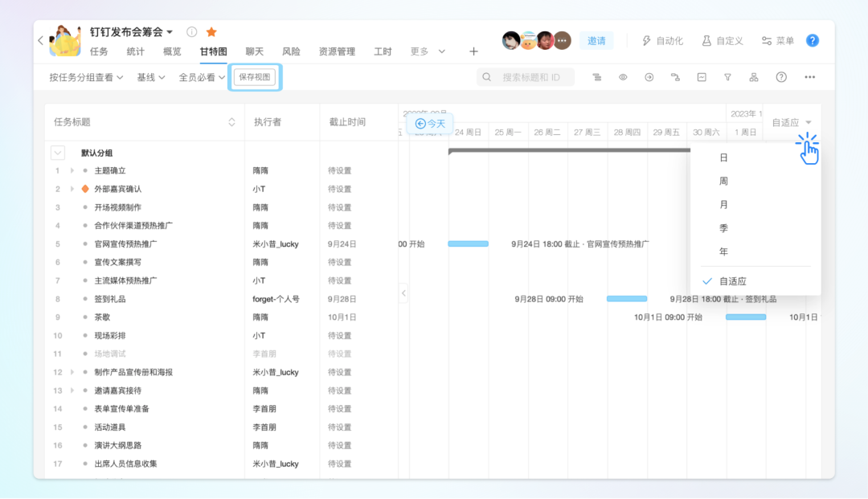868x499 pixels.
Task: Toggle the eye visibility icon in toolbar
Action: (623, 77)
